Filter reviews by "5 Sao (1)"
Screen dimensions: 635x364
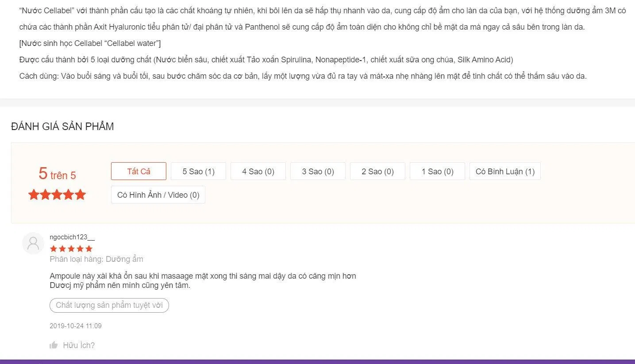[198, 171]
